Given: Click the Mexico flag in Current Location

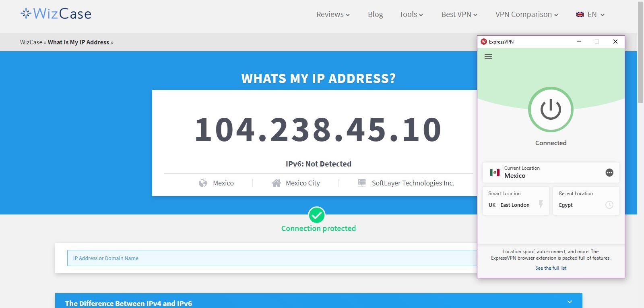Looking at the screenshot, I should click(495, 172).
